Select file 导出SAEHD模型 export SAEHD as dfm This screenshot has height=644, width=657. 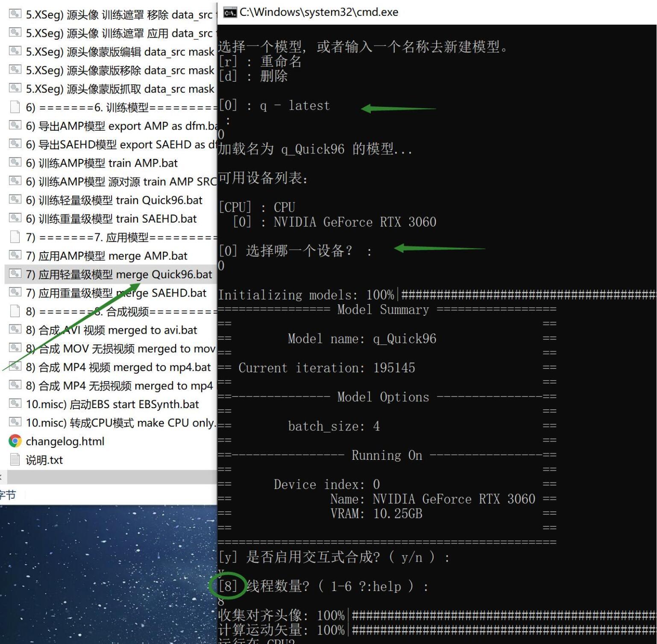coord(121,144)
